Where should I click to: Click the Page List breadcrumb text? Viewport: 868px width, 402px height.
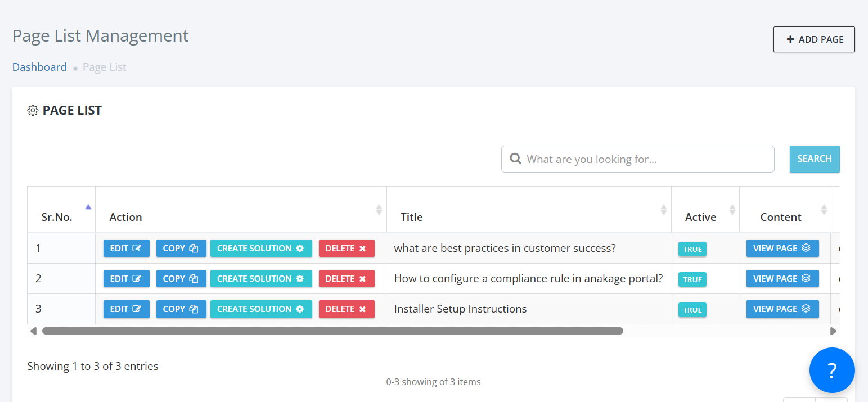pyautogui.click(x=105, y=67)
